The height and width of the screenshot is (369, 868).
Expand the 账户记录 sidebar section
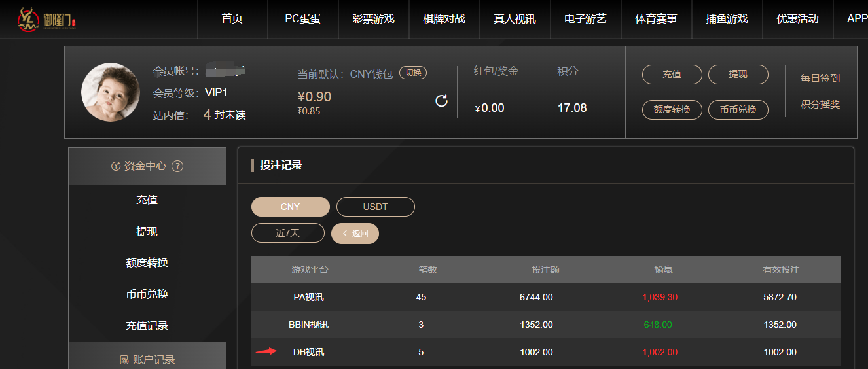[147, 359]
